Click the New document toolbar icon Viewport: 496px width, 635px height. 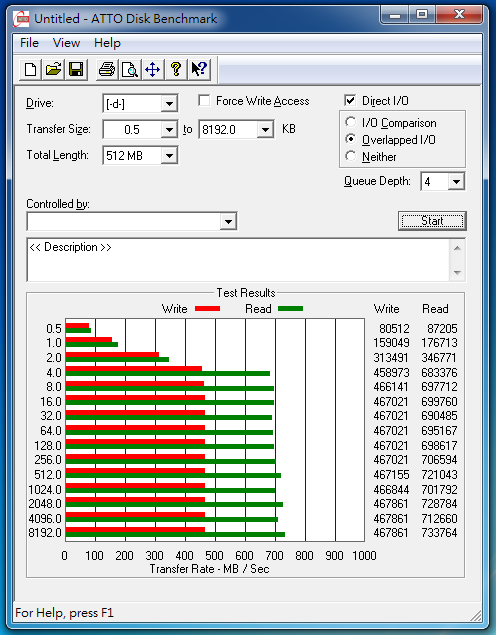30,69
